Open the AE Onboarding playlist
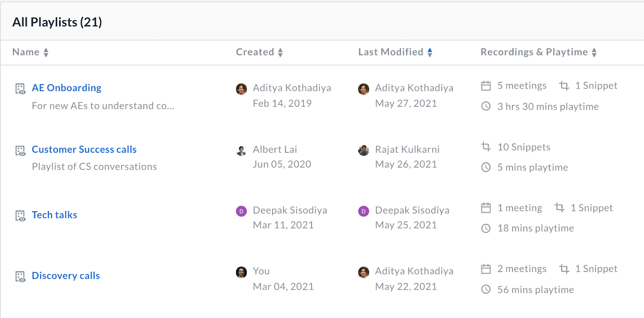 66,88
